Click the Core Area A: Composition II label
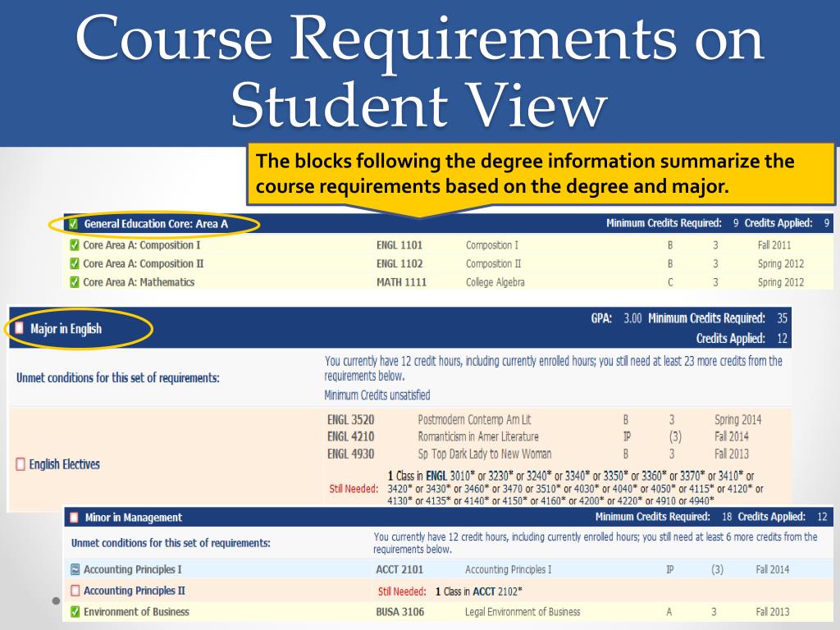The width and height of the screenshot is (840, 630). pos(143,263)
